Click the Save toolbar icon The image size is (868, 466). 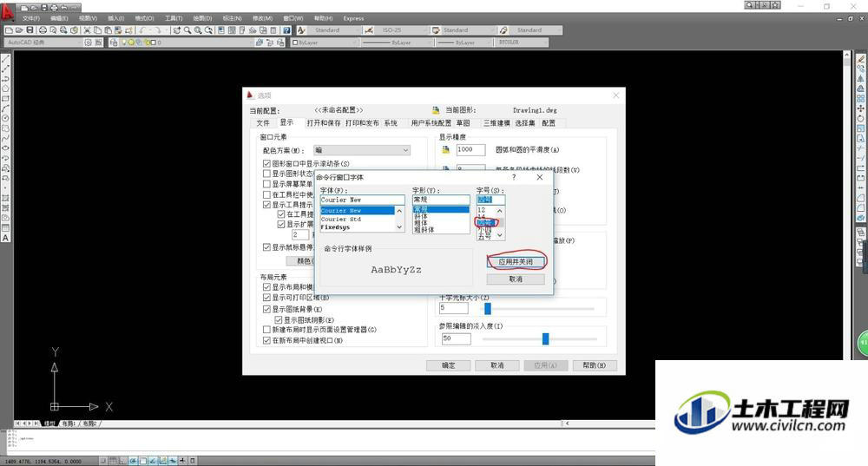click(x=30, y=30)
